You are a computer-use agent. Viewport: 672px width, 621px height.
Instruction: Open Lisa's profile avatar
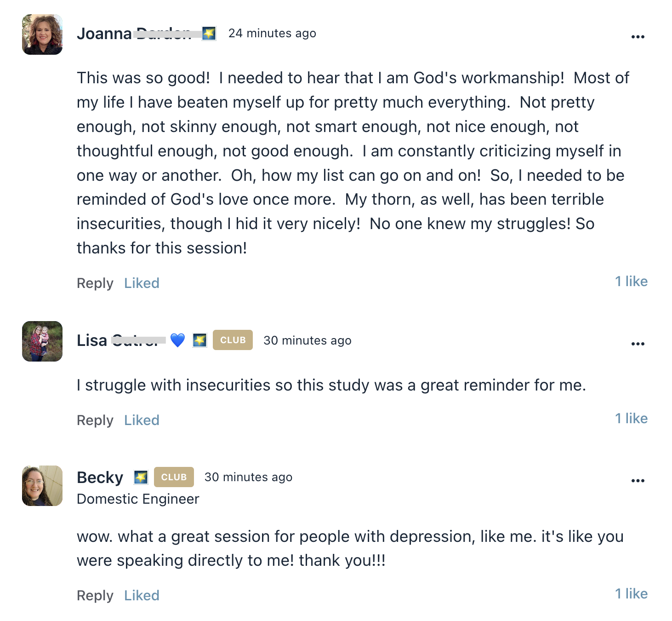click(42, 341)
